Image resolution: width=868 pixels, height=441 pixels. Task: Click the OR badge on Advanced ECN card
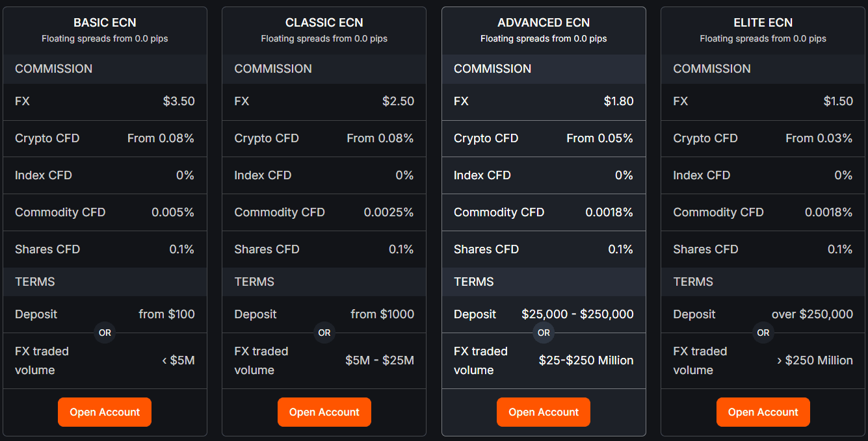(544, 333)
